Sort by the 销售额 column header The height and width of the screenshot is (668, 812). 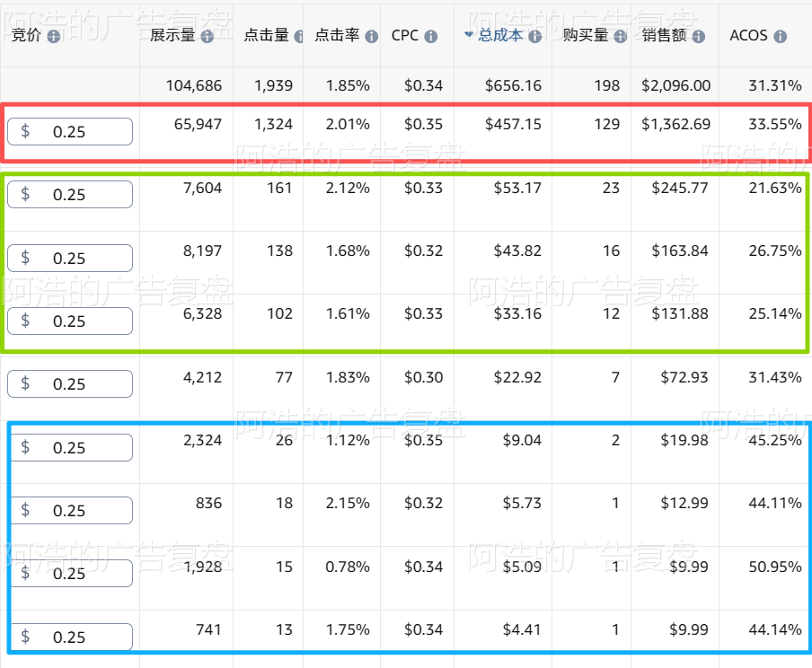665,35
